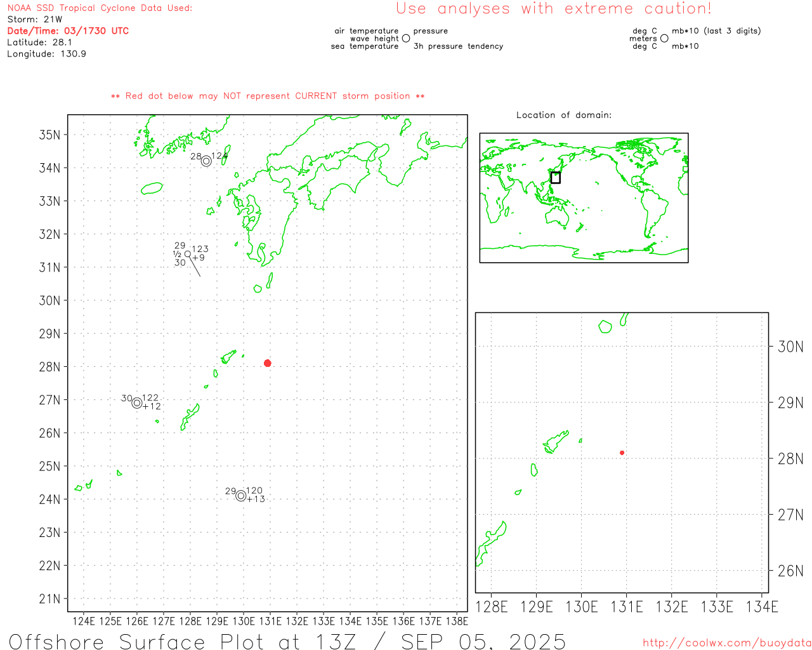
Task: Click the 'air temperature' legend label
Action: pyautogui.click(x=367, y=31)
